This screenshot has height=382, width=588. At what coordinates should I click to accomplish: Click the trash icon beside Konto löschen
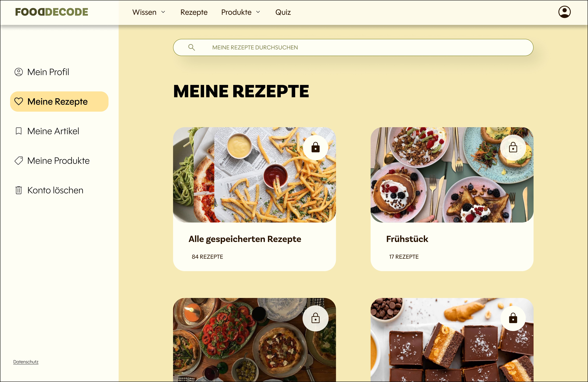[x=19, y=190]
